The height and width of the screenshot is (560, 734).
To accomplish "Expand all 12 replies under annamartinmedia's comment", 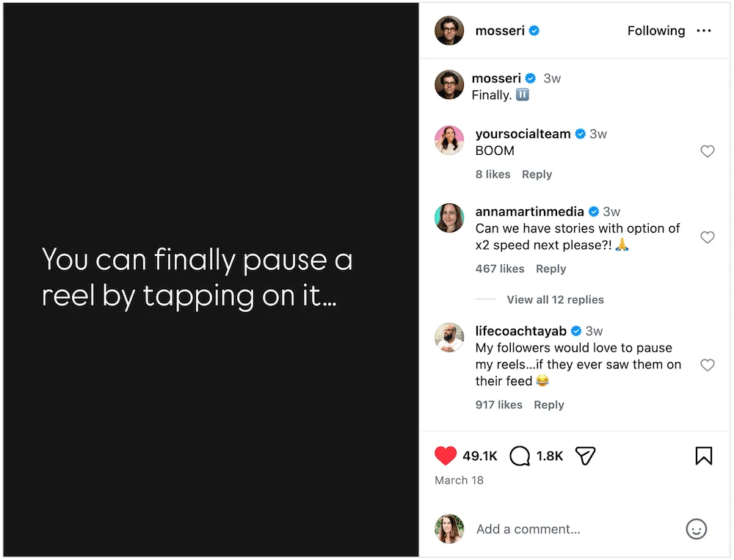I will tap(555, 299).
